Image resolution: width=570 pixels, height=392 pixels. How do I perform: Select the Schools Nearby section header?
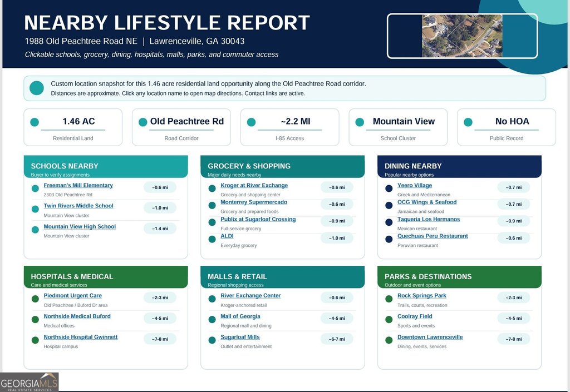(x=106, y=167)
